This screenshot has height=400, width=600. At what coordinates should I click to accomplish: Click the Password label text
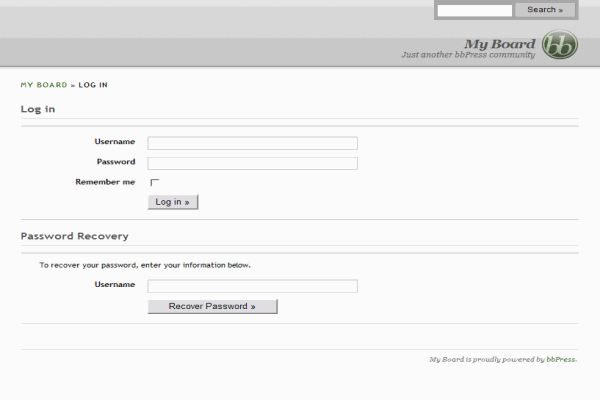(116, 162)
